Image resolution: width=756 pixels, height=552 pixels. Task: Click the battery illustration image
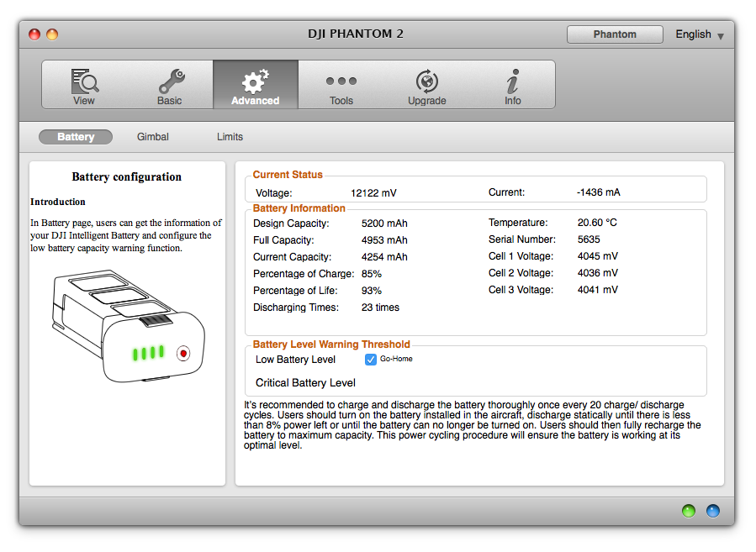click(129, 326)
